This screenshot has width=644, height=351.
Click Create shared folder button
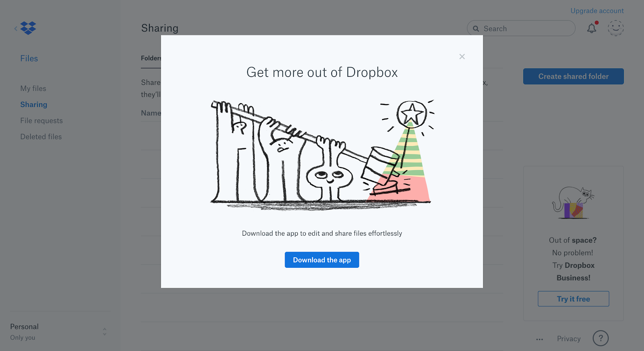click(573, 76)
